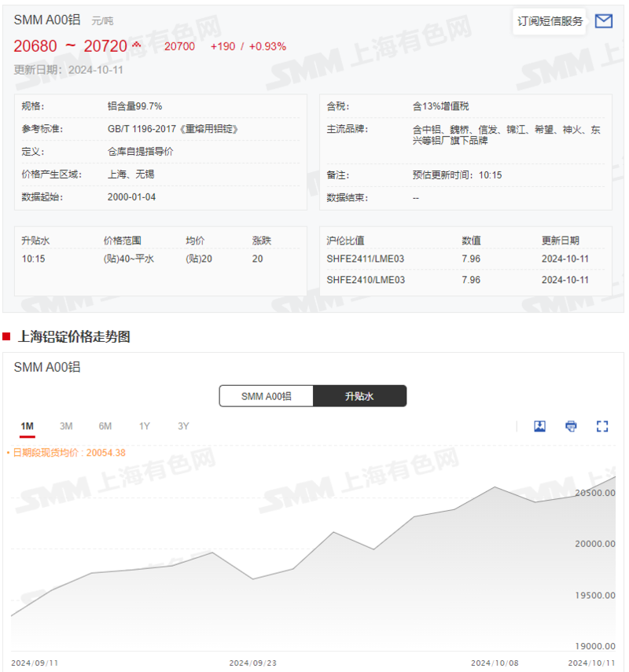This screenshot has height=672, width=629.
Task: Select the 6M time range tab
Action: (x=105, y=427)
